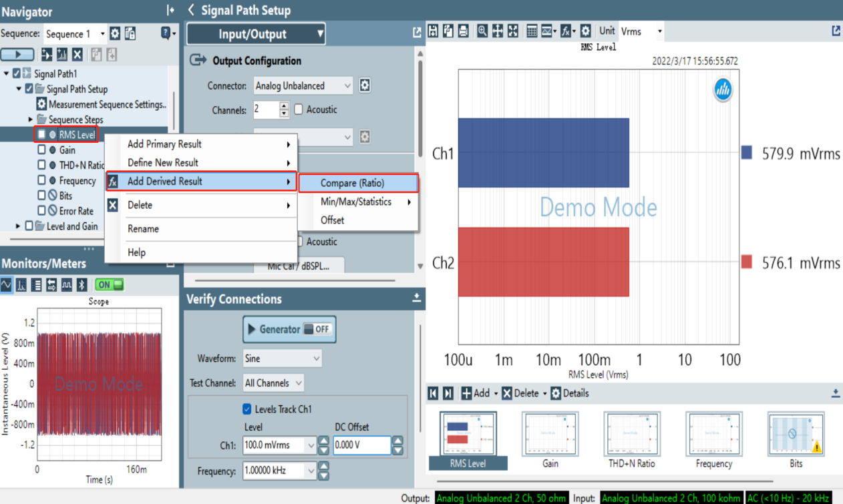This screenshot has width=843, height=504.
Task: Go to the previous result arrow icon
Action: tap(433, 393)
